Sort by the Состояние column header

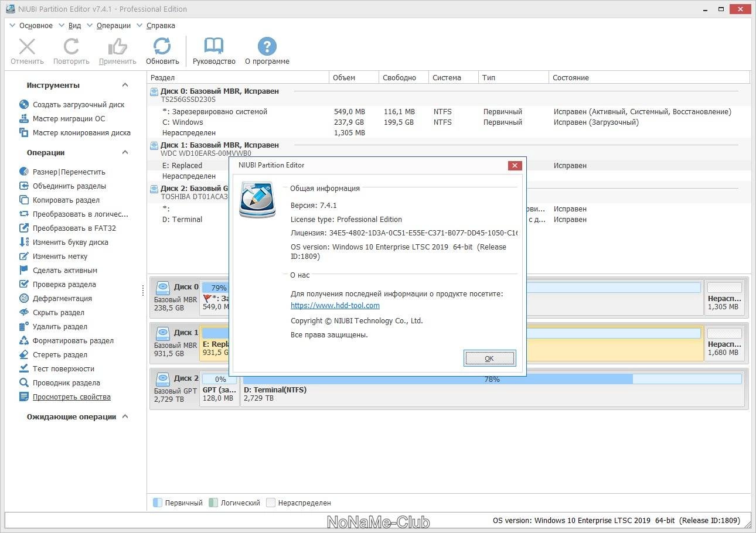pos(649,77)
